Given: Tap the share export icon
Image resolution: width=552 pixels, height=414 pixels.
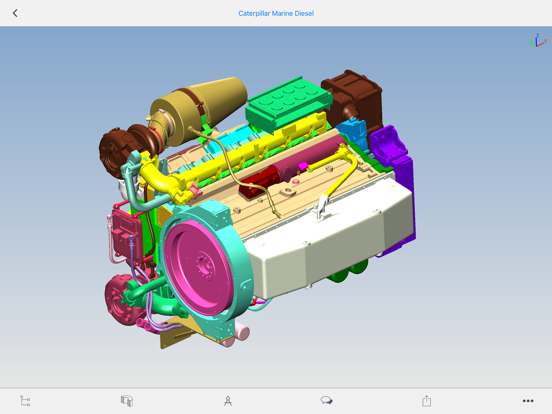Looking at the screenshot, I should (426, 400).
